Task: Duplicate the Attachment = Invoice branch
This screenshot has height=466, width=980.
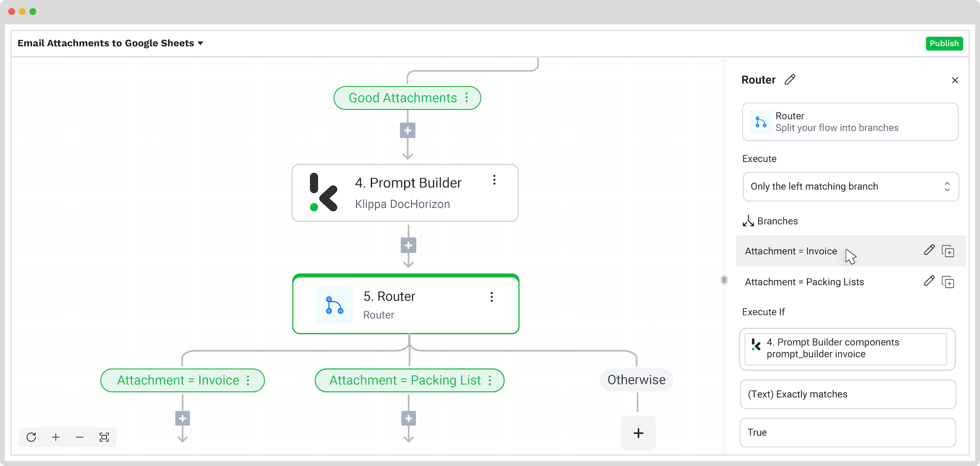Action: tap(948, 251)
